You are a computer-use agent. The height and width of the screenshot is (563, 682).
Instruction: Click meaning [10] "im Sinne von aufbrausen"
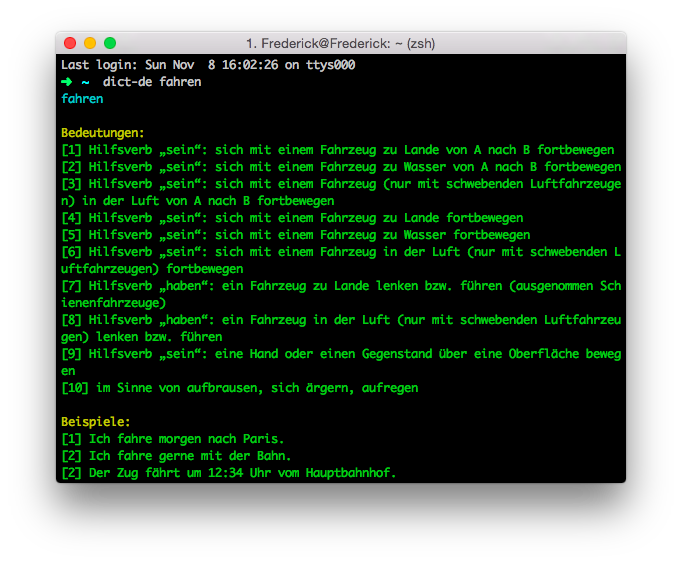coord(240,388)
